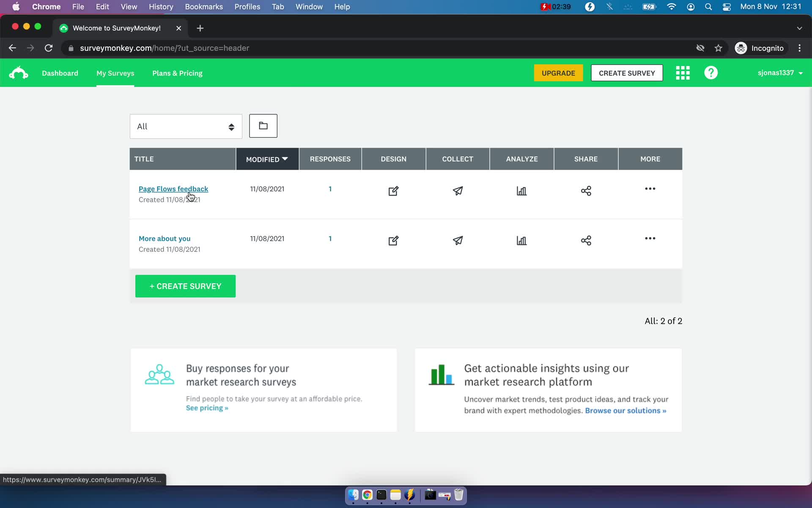812x508 pixels.
Task: Click the Incognito profile chip
Action: click(760, 48)
